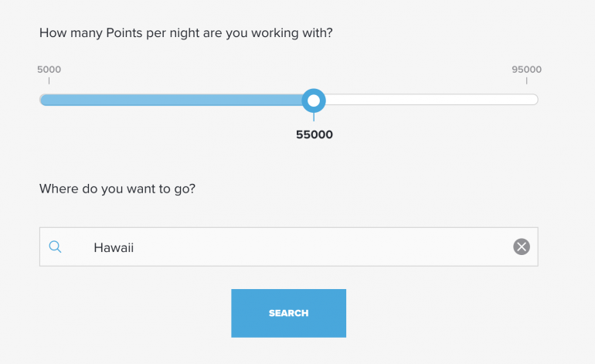
Task: Click the bold 55000 value label
Action: tap(314, 134)
